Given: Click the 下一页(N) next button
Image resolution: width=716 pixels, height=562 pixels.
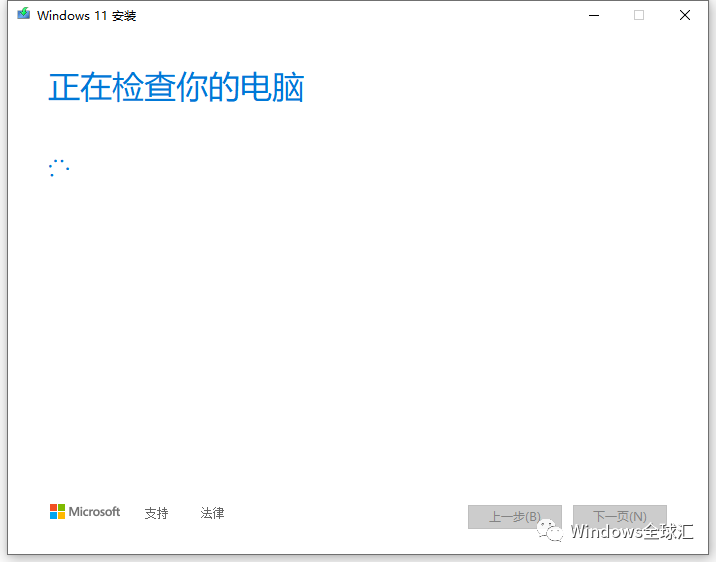Looking at the screenshot, I should pos(620,517).
